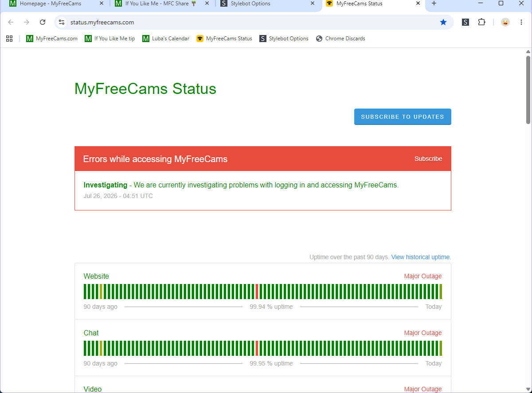Open the apps grid in bookmarks bar
The width and height of the screenshot is (532, 393).
[9, 39]
